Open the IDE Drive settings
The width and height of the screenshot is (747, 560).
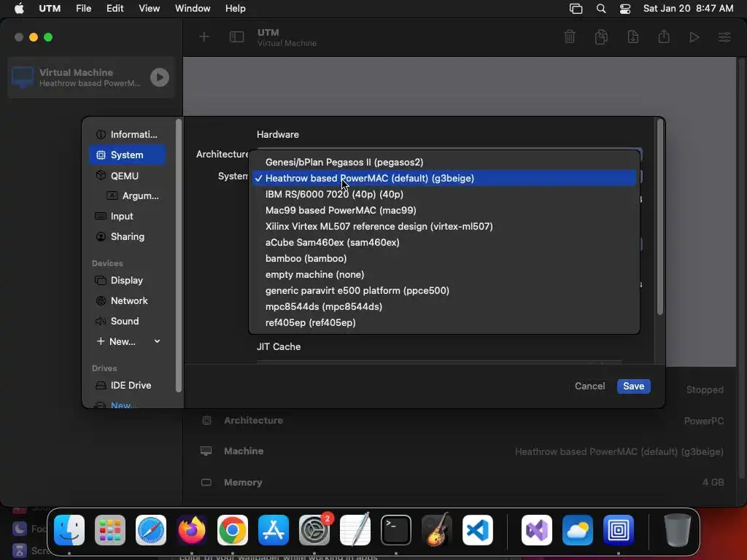pyautogui.click(x=127, y=385)
